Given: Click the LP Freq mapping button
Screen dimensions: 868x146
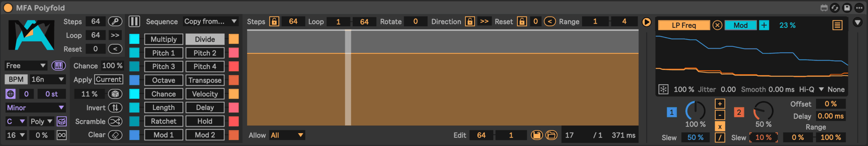Looking at the screenshot, I should coord(684,25).
